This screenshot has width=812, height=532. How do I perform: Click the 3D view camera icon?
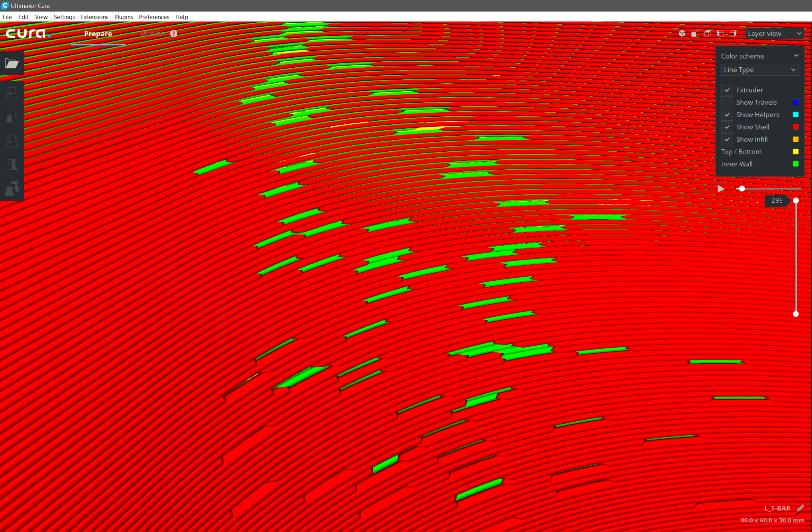point(682,33)
